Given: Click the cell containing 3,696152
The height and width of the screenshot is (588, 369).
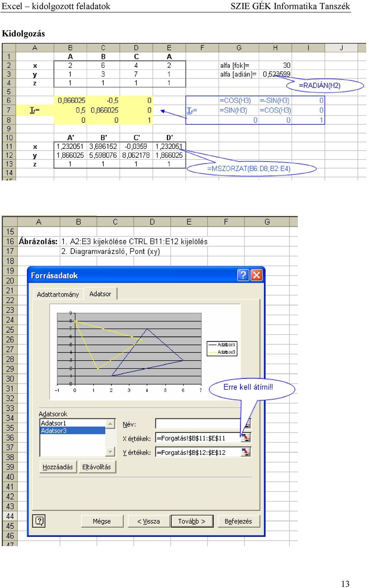Looking at the screenshot, I should 103,146.
